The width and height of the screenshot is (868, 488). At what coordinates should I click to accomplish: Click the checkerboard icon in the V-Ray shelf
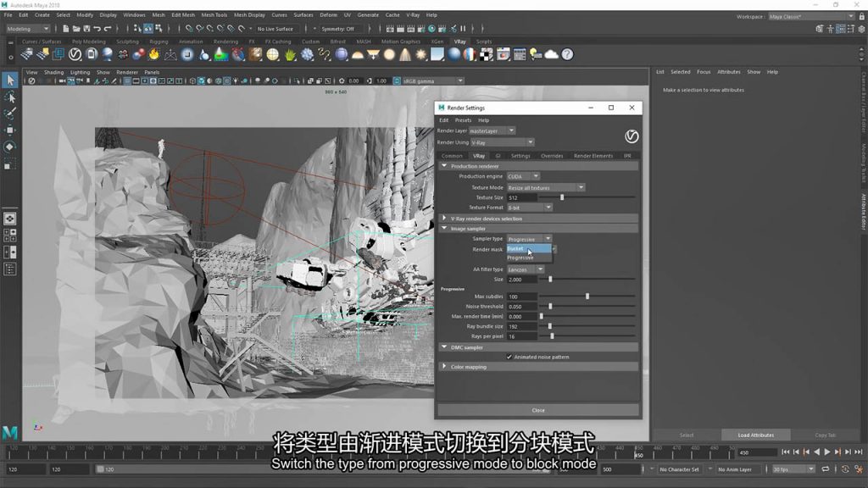[486, 54]
